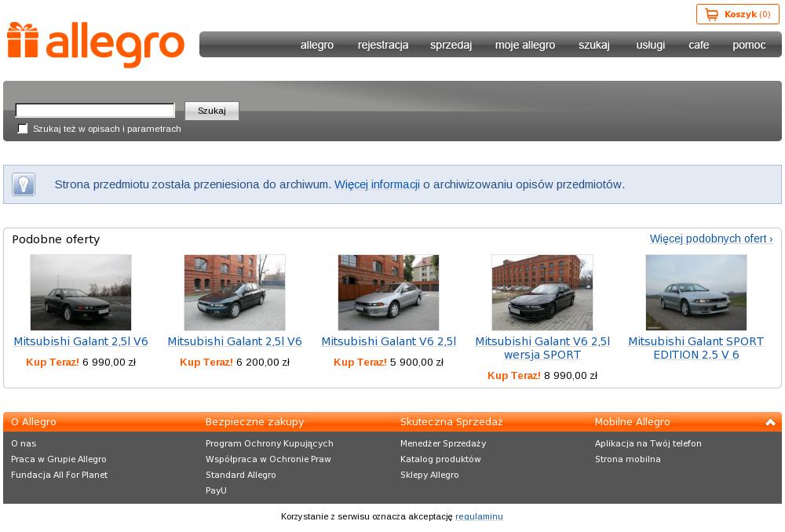Click the lightbulb info icon in the archive notice
785x532 pixels.
(x=23, y=184)
